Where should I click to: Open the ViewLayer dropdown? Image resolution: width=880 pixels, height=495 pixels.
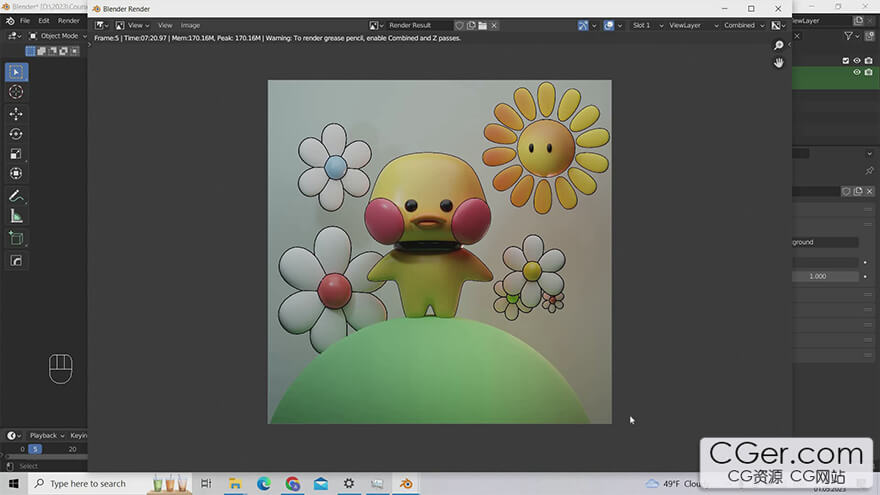[x=693, y=25]
